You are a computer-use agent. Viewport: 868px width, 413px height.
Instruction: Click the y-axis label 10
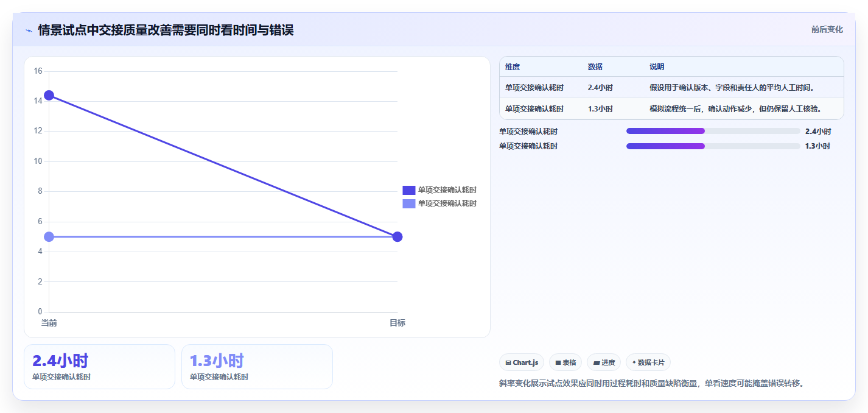(x=38, y=161)
